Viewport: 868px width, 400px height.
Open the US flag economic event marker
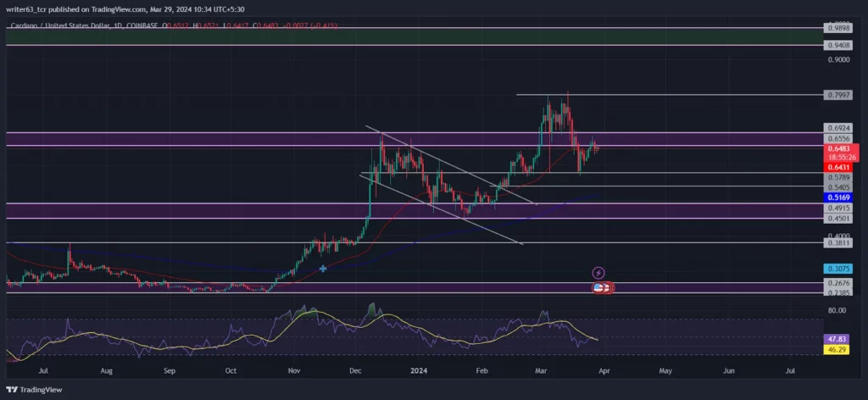pyautogui.click(x=598, y=287)
